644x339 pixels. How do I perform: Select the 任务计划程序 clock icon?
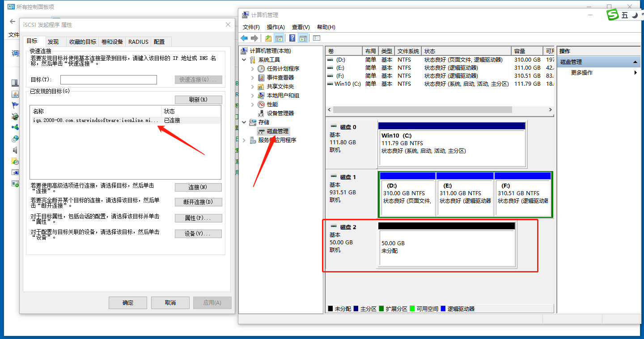pyautogui.click(x=261, y=68)
